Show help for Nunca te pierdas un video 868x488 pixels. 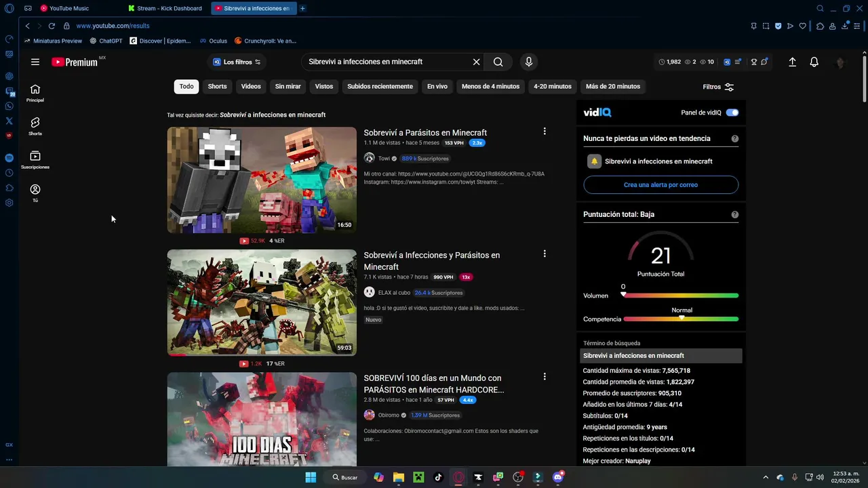[735, 138]
